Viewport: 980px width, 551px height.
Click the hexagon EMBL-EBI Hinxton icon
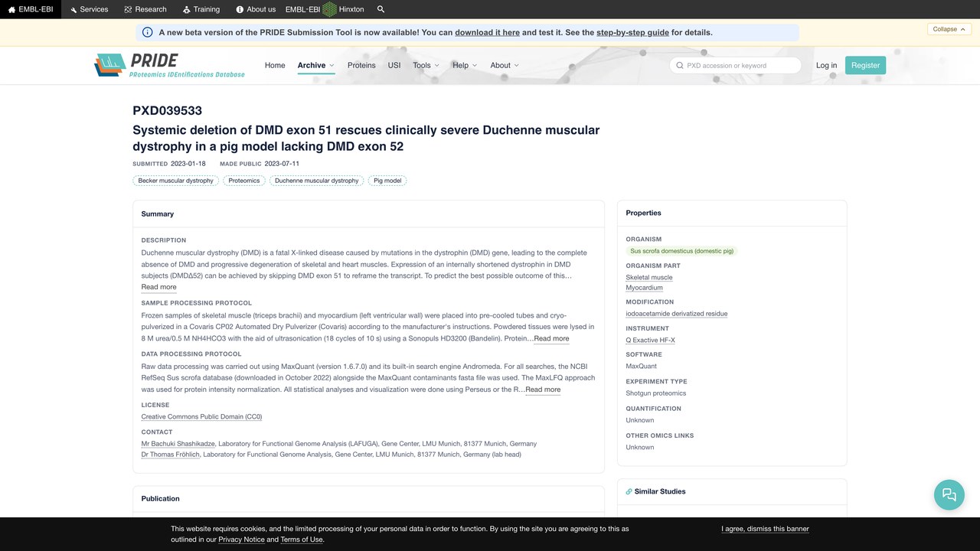pyautogui.click(x=329, y=9)
